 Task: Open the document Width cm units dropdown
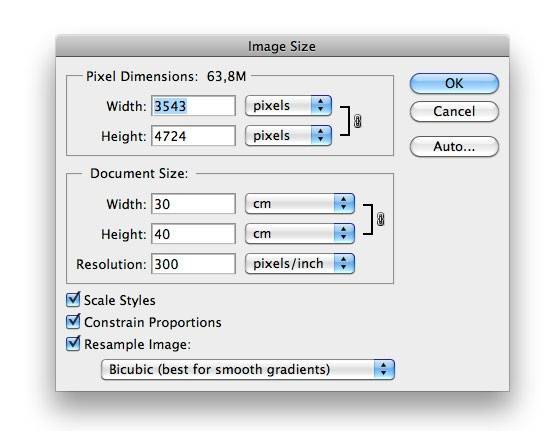click(x=300, y=204)
